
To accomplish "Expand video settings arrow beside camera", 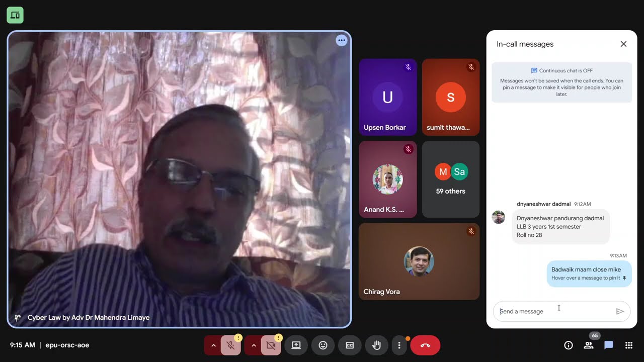I will pyautogui.click(x=253, y=345).
